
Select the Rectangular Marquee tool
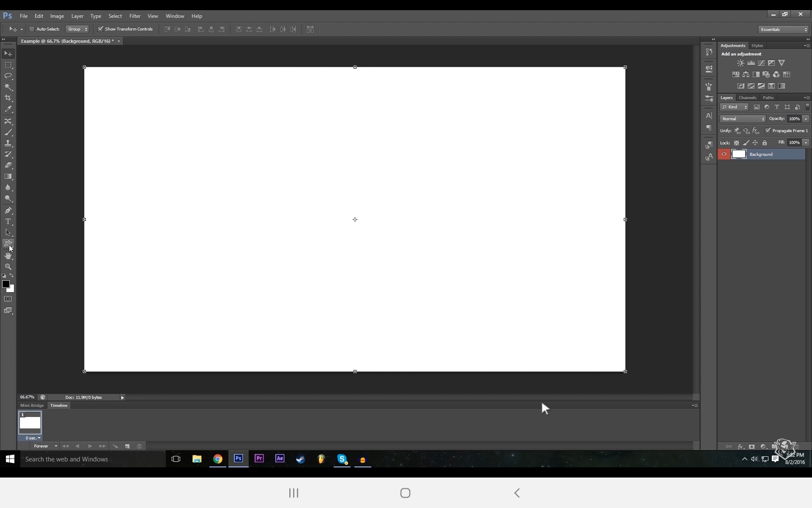(8, 65)
